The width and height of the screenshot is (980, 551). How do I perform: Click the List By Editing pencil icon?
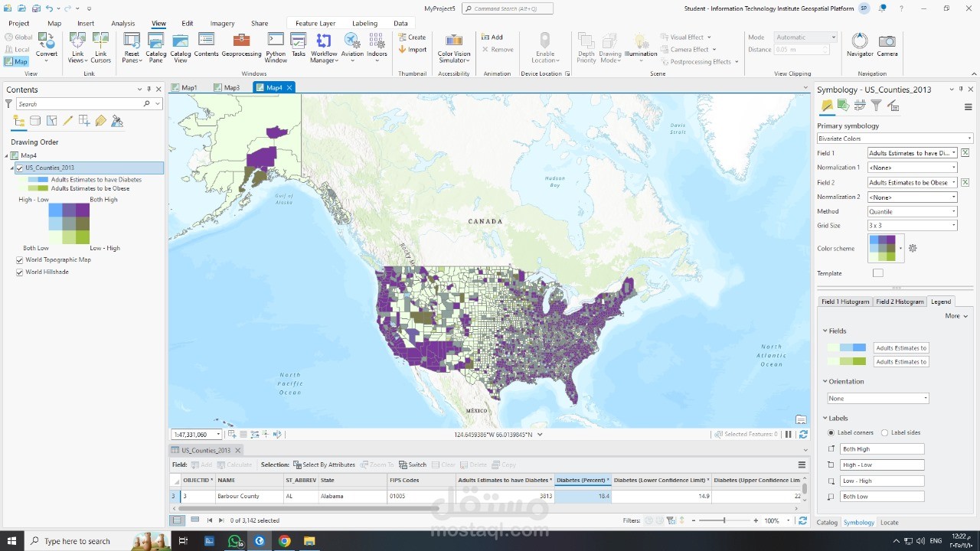[68, 121]
